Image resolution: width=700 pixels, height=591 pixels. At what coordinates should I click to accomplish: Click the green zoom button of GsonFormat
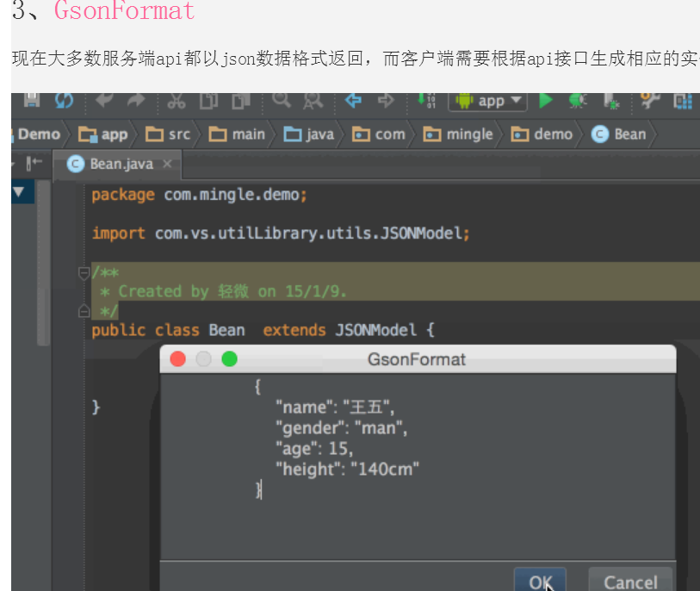(x=230, y=358)
